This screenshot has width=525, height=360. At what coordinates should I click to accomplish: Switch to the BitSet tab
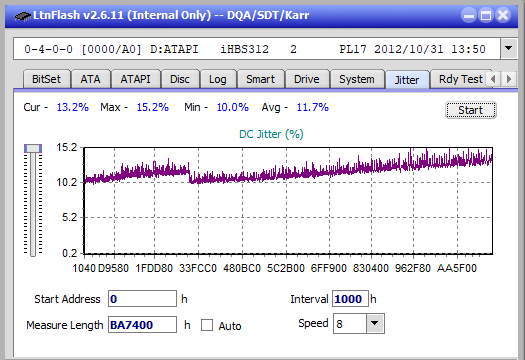click(47, 79)
